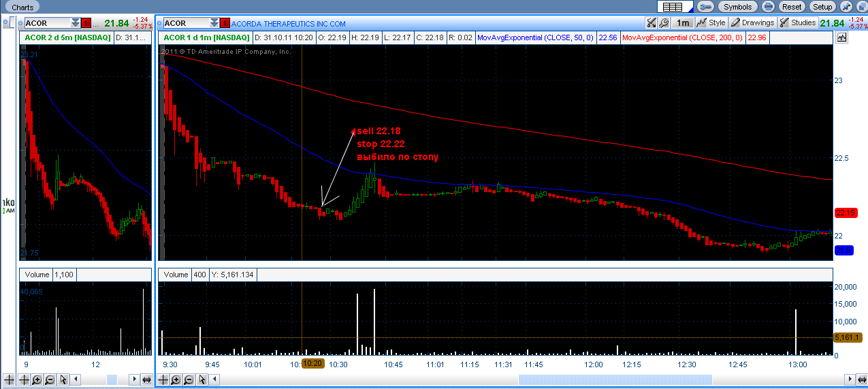Image resolution: width=868 pixels, height=389 pixels.
Task: Click the ACOR symbol field in the right chart
Action: tap(184, 23)
